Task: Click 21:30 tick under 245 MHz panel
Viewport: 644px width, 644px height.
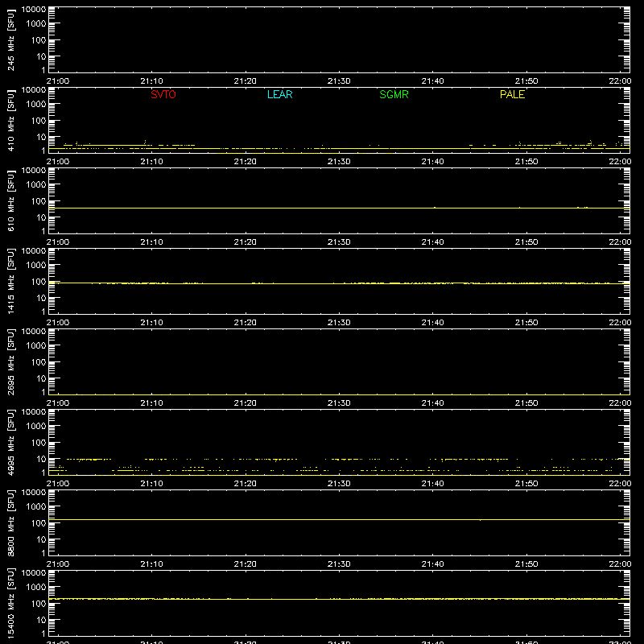Action: [339, 81]
